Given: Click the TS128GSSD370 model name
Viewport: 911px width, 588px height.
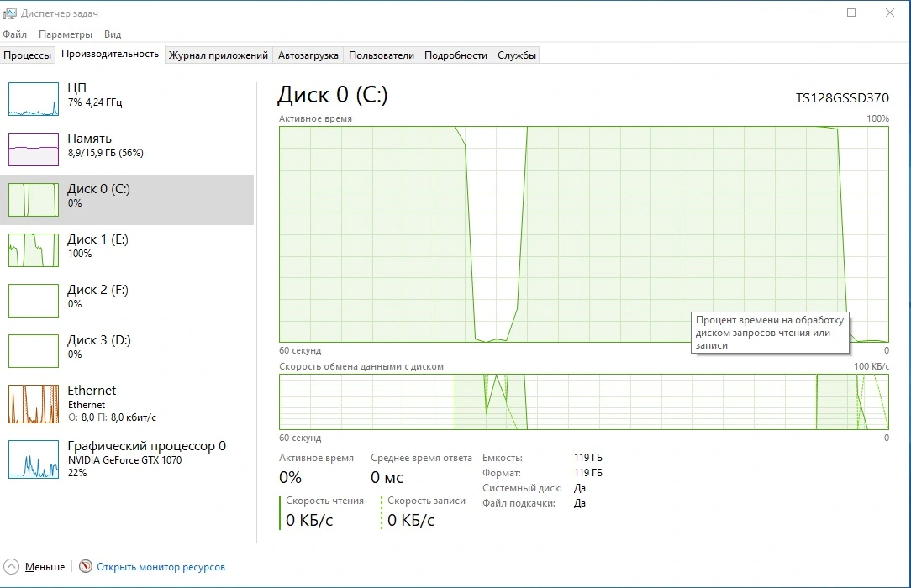Looking at the screenshot, I should point(842,98).
